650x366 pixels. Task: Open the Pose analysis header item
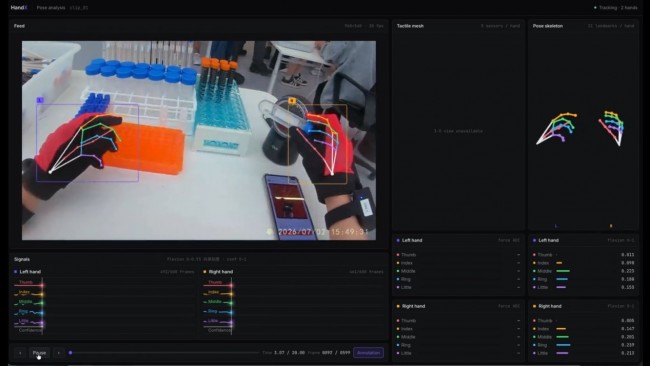pos(51,7)
